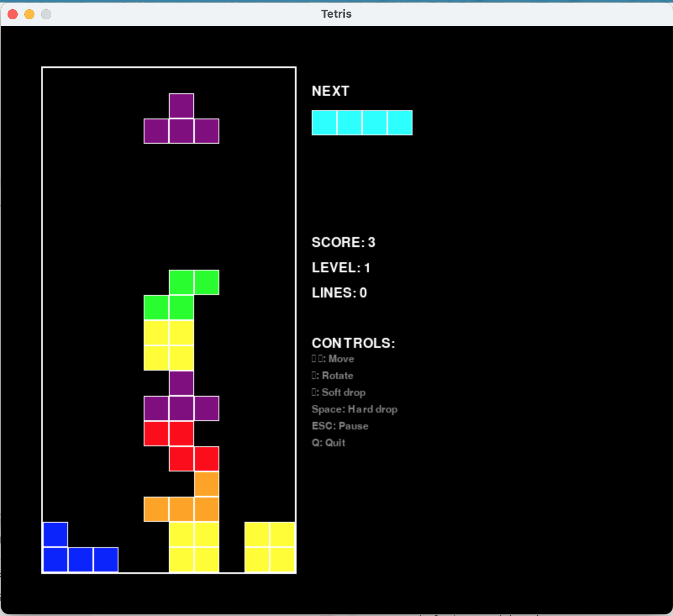The height and width of the screenshot is (616, 673).
Task: Click the "Rotate" control hint
Action: click(333, 376)
